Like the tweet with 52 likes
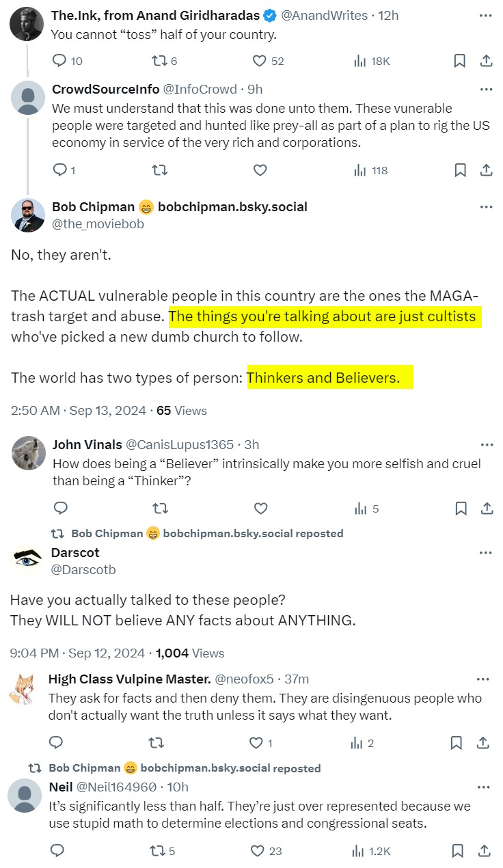 tap(259, 62)
